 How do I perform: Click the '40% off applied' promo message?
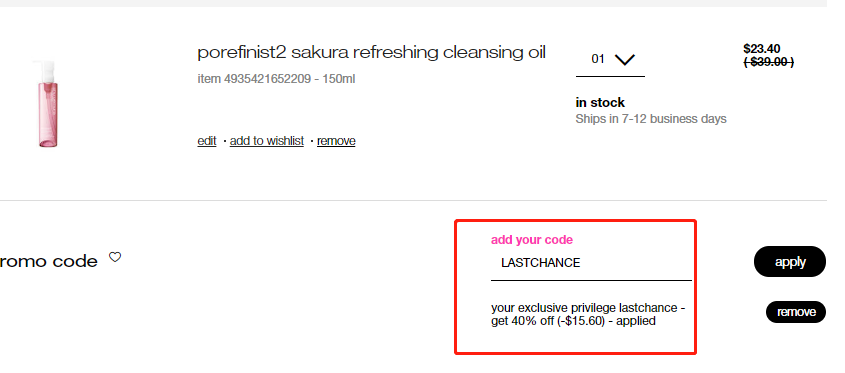[588, 314]
